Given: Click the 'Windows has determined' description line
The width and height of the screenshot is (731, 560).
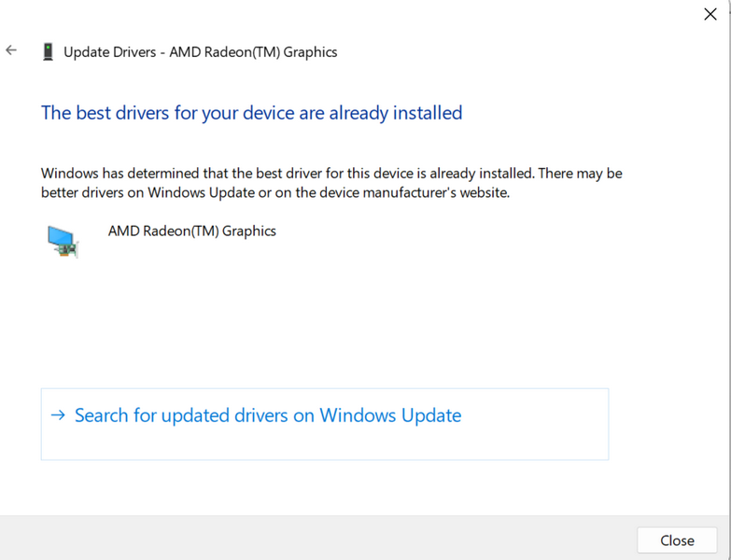Looking at the screenshot, I should tap(331, 174).
